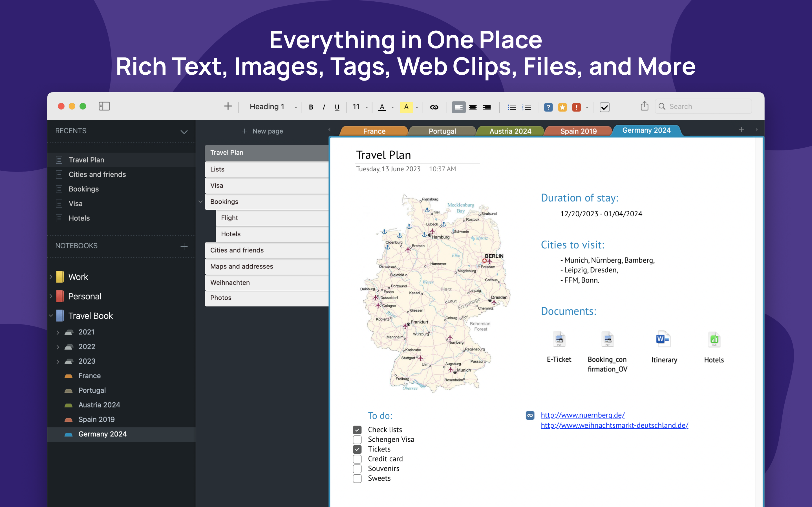Open the share icon in the toolbar
The width and height of the screenshot is (812, 507).
click(644, 106)
